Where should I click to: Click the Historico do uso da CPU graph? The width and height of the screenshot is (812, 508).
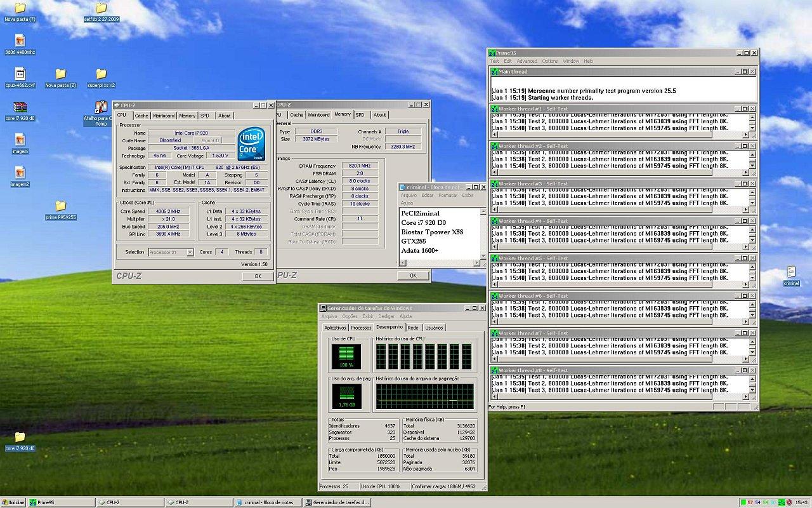[424, 356]
